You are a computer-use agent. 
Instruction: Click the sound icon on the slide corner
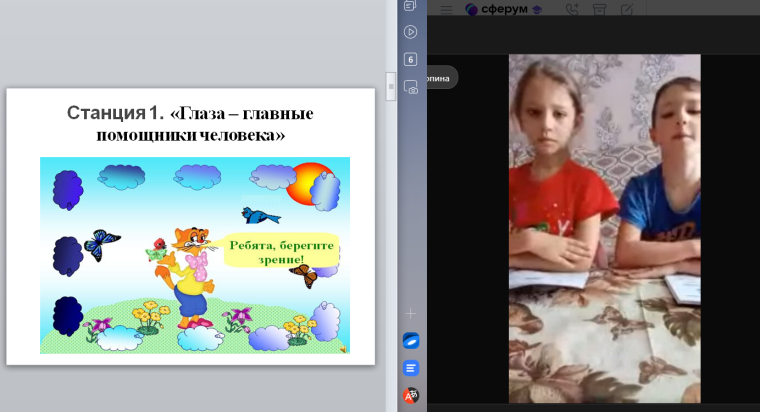click(x=344, y=349)
